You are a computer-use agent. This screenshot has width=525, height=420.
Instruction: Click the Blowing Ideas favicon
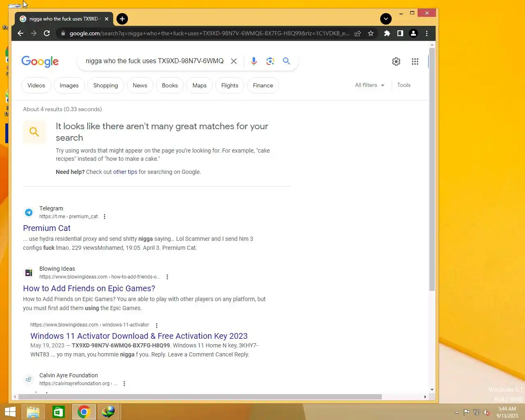(29, 272)
